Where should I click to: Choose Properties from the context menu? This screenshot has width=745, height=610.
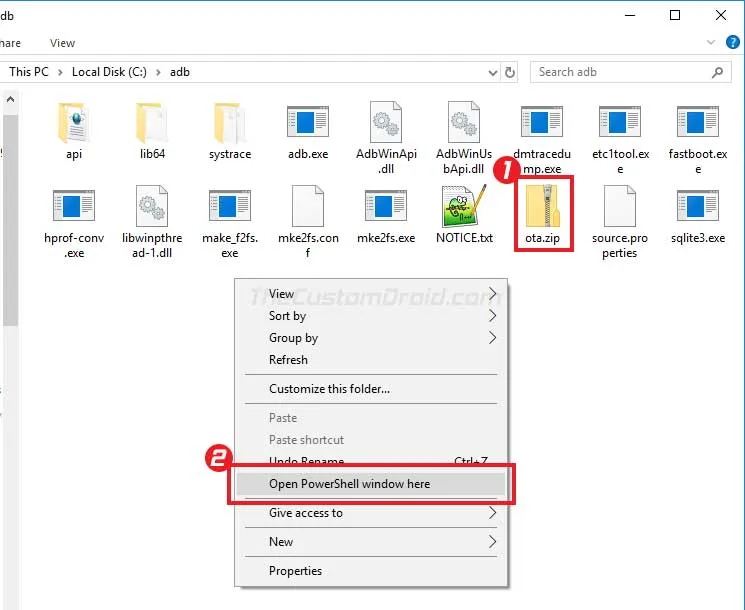371,571
